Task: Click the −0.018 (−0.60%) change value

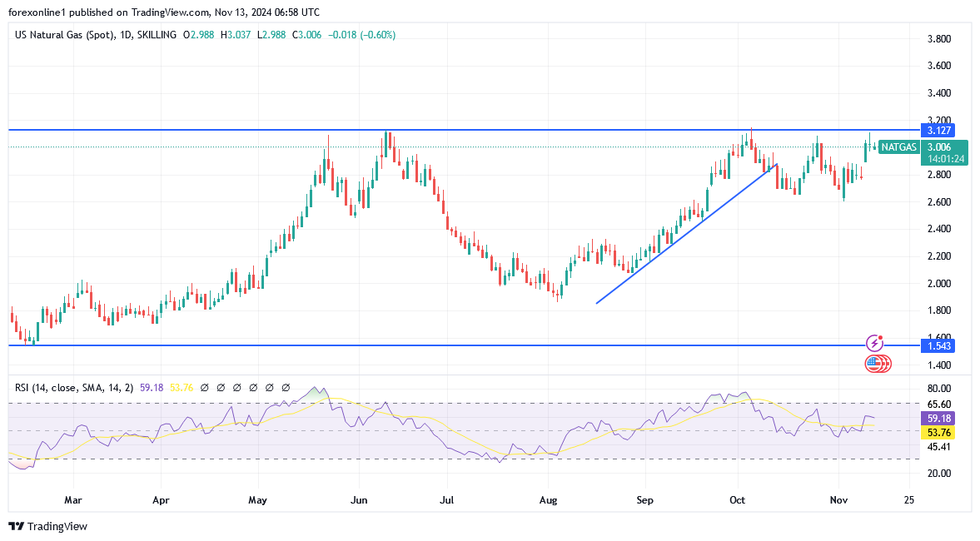Action: point(361,35)
